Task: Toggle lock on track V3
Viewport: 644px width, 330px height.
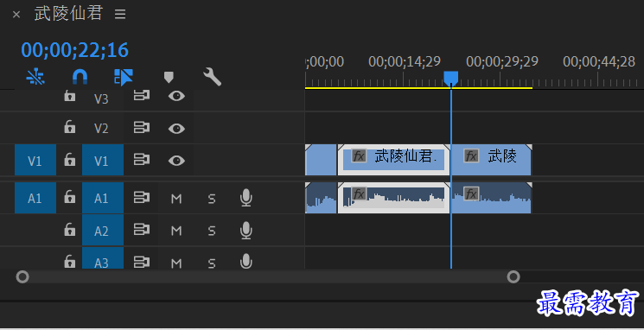Action: pyautogui.click(x=69, y=97)
